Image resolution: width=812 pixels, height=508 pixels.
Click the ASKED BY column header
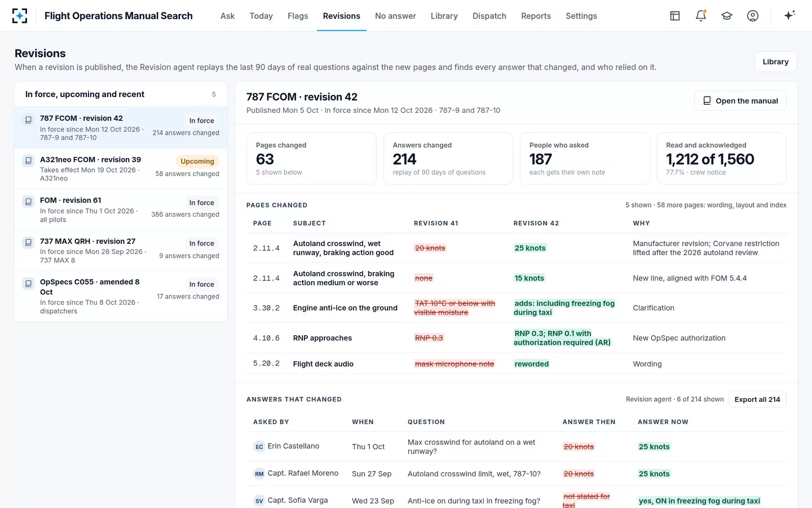[271, 422]
